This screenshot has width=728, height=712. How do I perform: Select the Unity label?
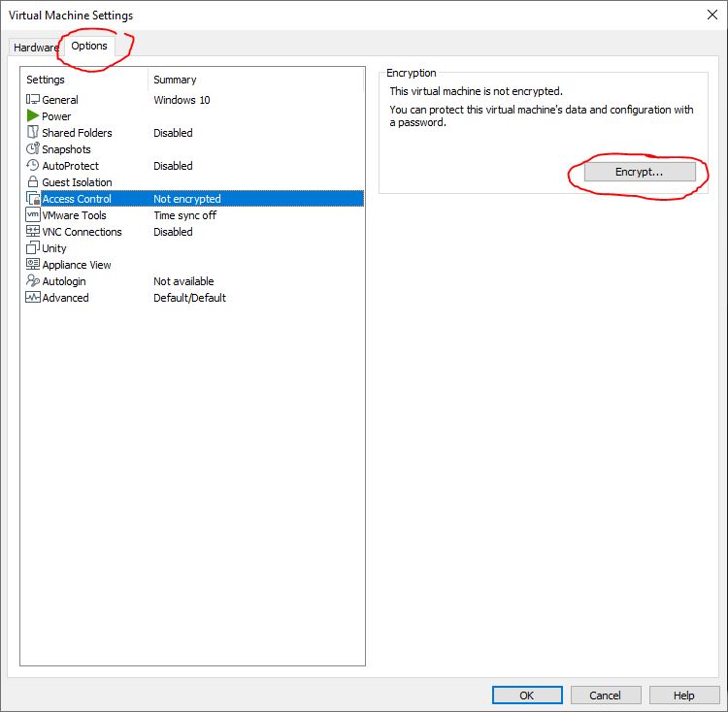(54, 248)
